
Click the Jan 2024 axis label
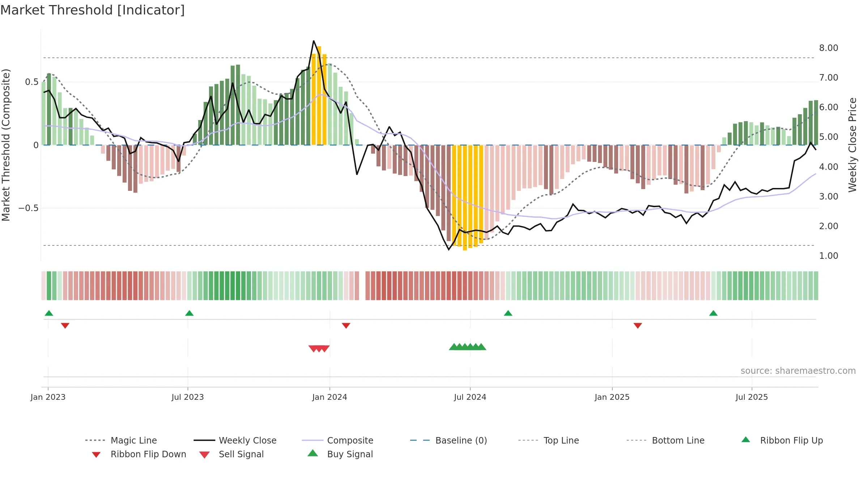click(x=330, y=397)
